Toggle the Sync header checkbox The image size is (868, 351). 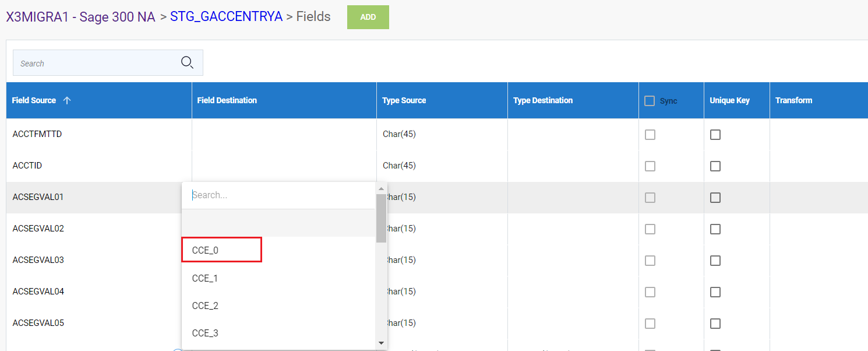tap(650, 101)
